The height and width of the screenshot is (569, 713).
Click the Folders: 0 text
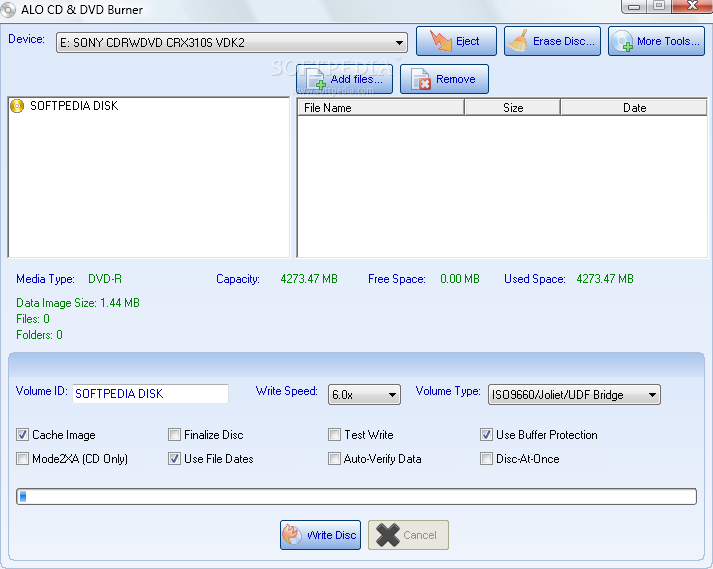(39, 335)
